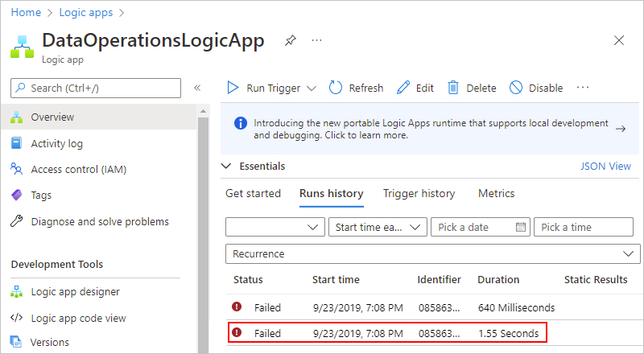This screenshot has width=644, height=354.
Task: Click the introducing Logic Apps runtime banner text
Action: click(431, 129)
